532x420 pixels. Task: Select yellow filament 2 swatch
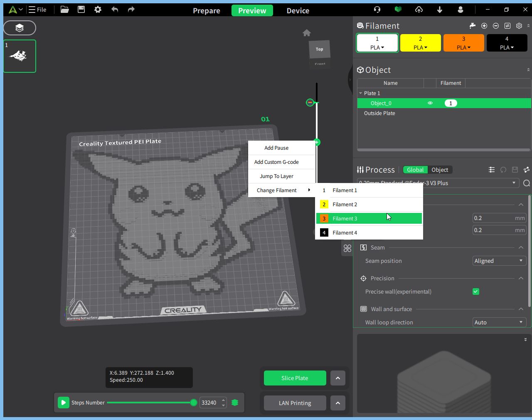(x=421, y=43)
